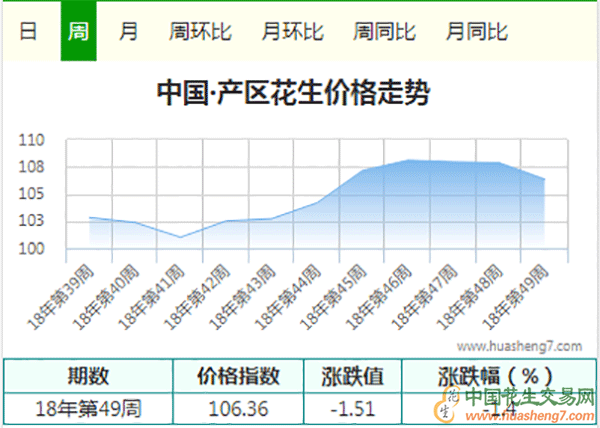Click the -1.51 change value cell

(x=352, y=408)
